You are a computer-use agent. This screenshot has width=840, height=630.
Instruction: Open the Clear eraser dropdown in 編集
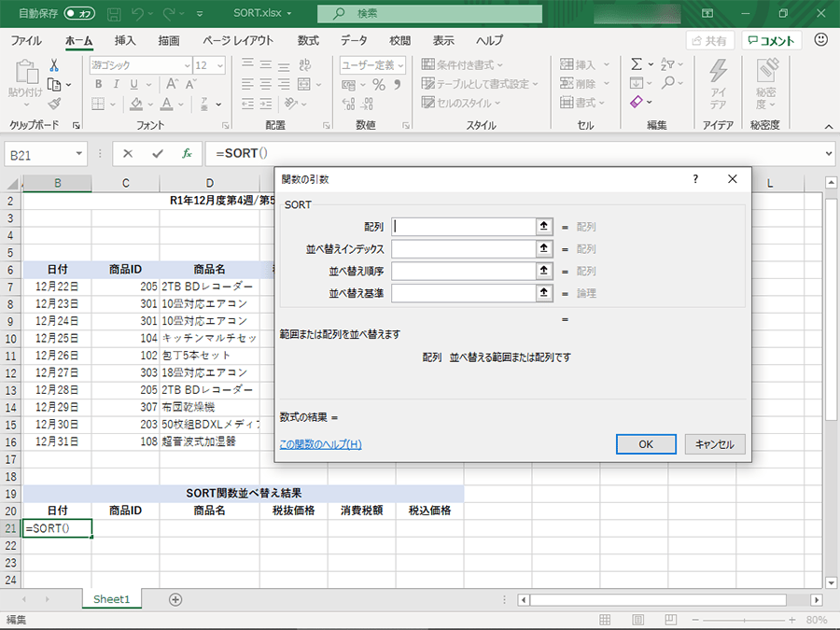click(641, 102)
